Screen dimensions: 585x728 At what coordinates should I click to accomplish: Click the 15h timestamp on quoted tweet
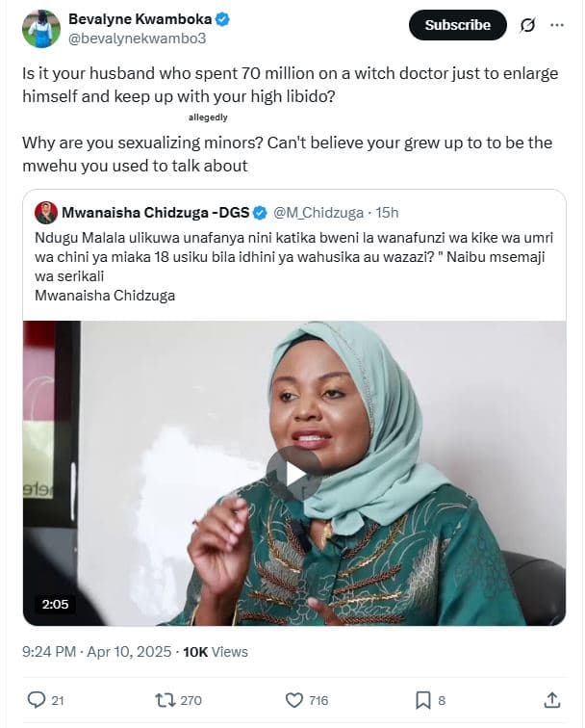pos(387,212)
